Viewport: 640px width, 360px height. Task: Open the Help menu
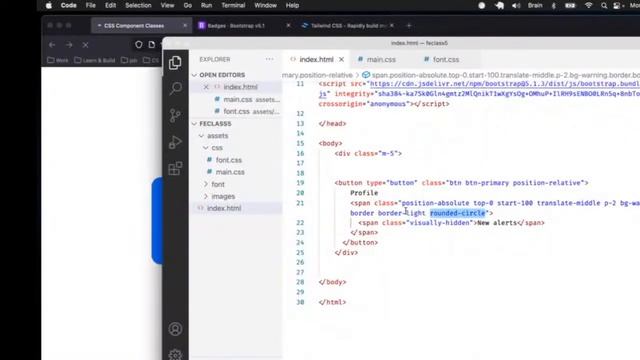point(292,5)
